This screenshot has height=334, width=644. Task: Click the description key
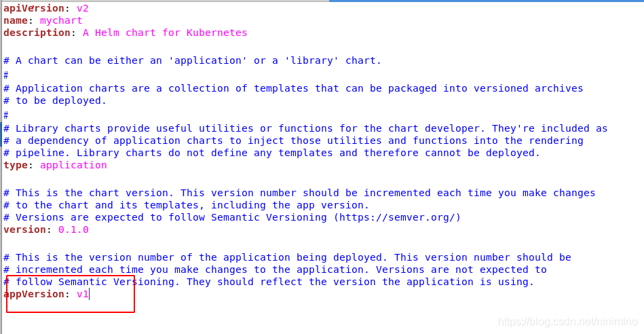point(37,33)
